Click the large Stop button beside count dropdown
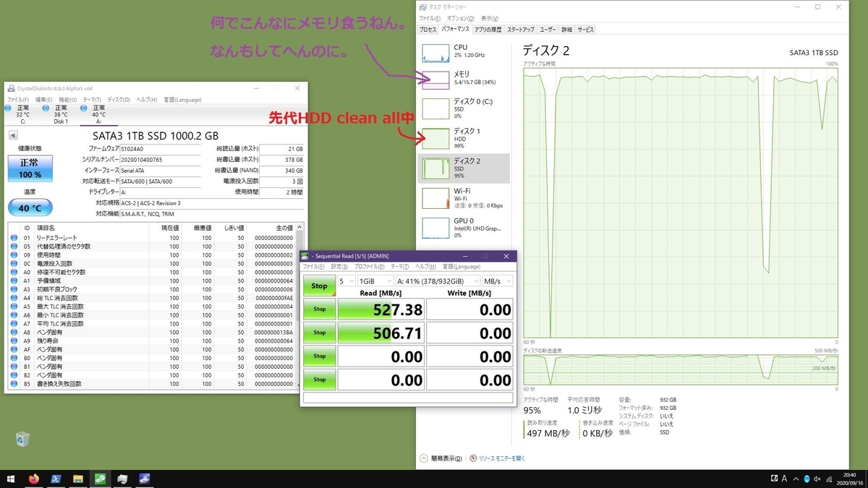The width and height of the screenshot is (868, 488). (319, 286)
